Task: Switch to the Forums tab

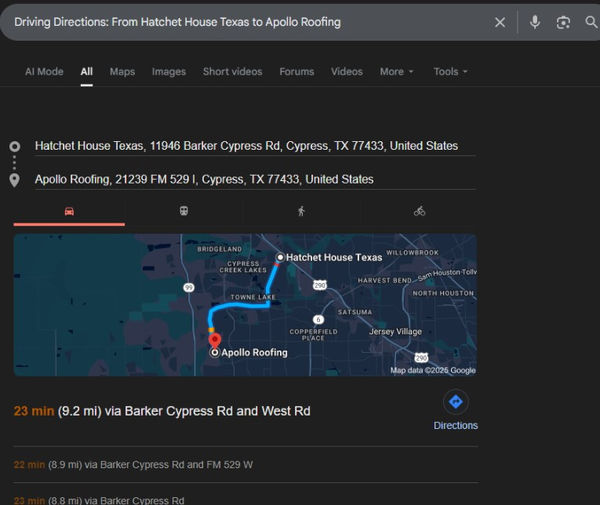Action: [297, 72]
